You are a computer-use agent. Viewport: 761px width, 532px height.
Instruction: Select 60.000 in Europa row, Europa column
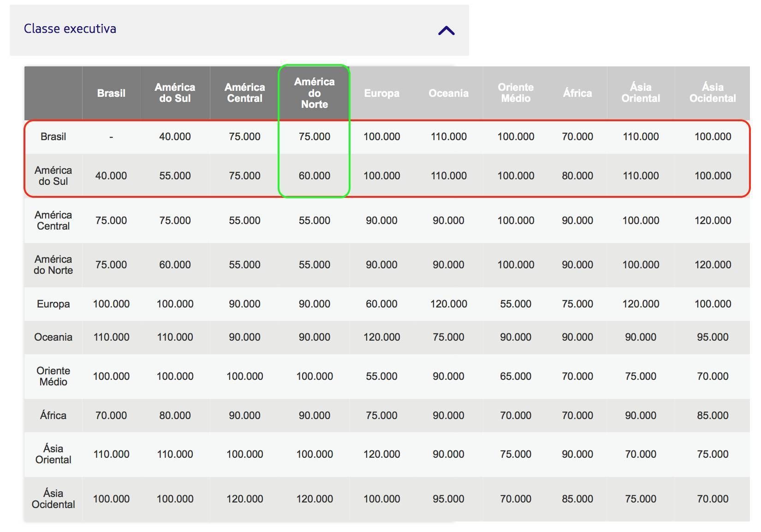coord(382,304)
